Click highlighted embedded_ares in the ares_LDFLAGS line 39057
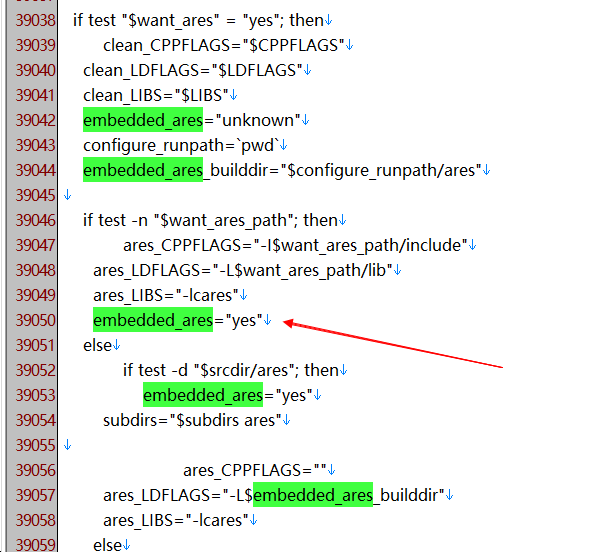The height and width of the screenshot is (552, 613). click(x=313, y=495)
